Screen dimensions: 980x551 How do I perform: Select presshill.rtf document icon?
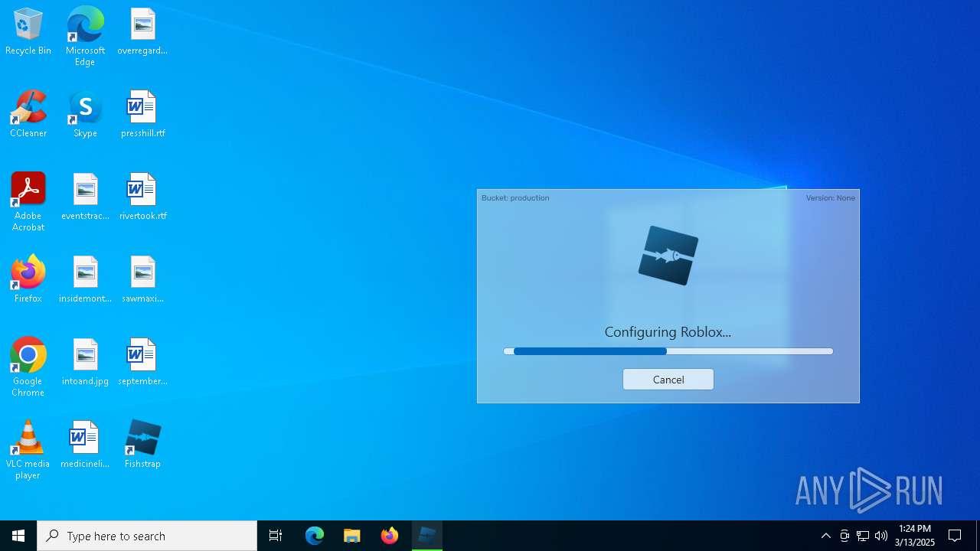click(142, 115)
